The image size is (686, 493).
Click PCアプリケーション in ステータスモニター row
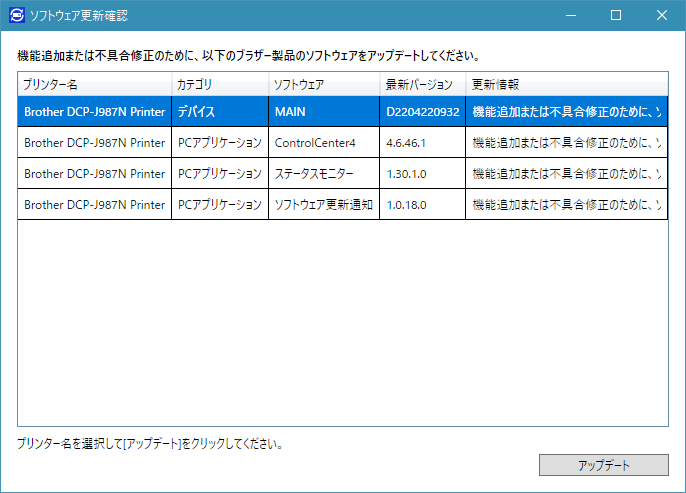pyautogui.click(x=220, y=174)
